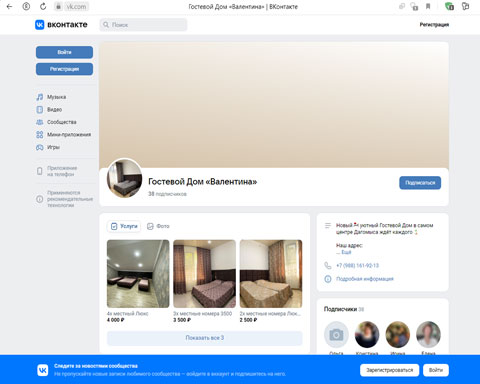The image size is (480, 384).
Task: Open the 3х местные номера 3500 photo
Action: click(204, 274)
